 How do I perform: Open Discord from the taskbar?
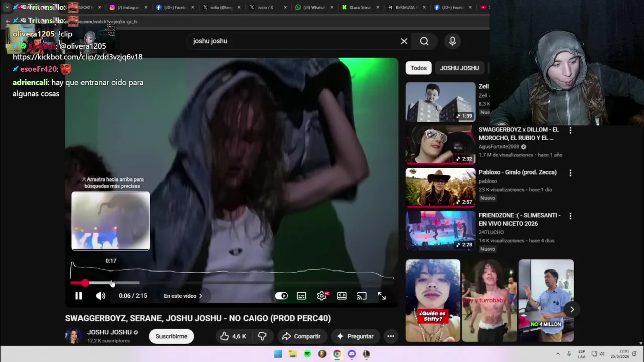click(x=352, y=354)
